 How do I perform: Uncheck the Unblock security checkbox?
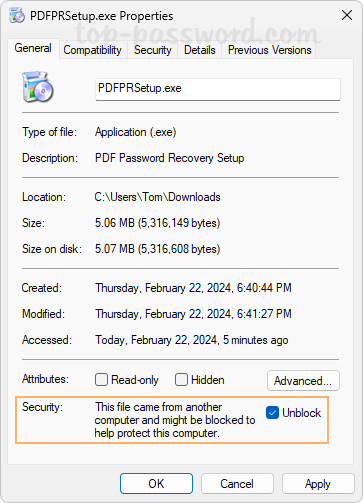click(x=272, y=413)
